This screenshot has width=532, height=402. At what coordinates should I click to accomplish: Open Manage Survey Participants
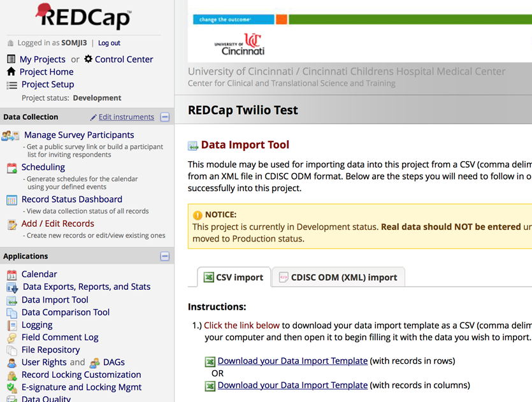click(79, 135)
